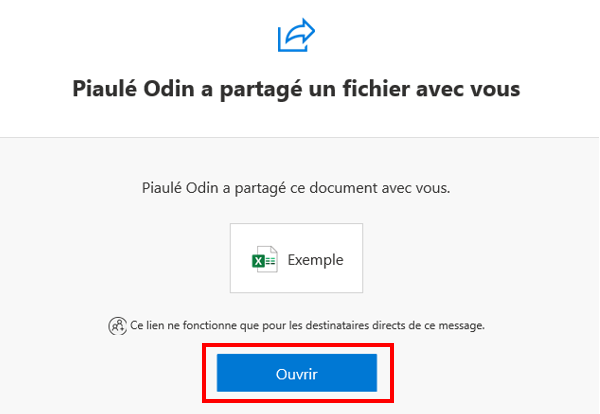Viewport: 600px width, 414px height.
Task: Click the horizontal divider below heading
Action: click(300, 137)
